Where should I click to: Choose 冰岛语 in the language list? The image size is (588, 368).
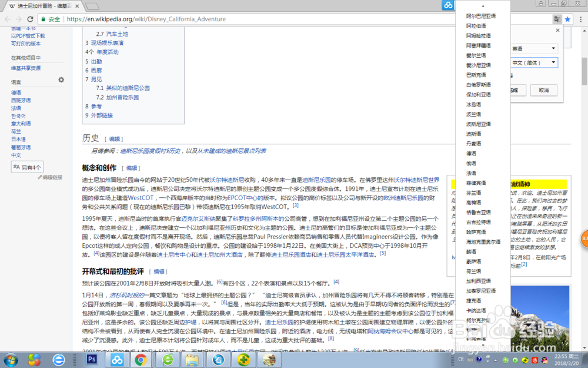(473, 104)
